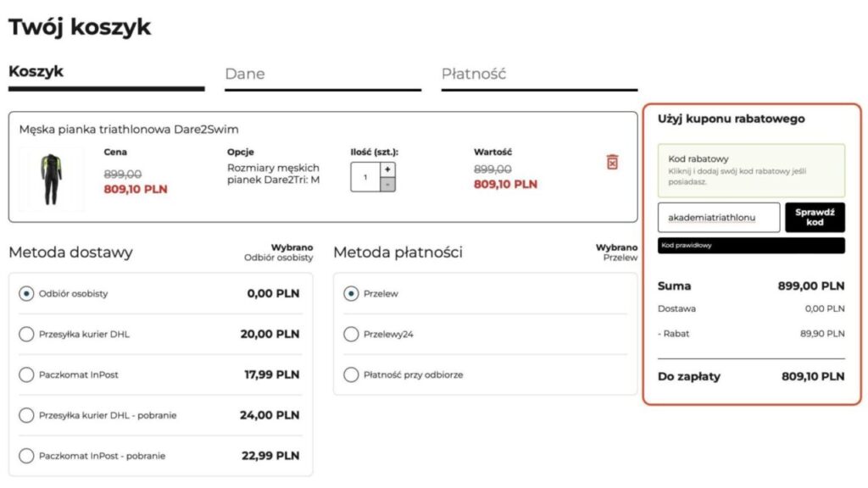Screen dimensions: 868x488
Task: Click the Kod rabatowy info box
Action: pyautogui.click(x=751, y=169)
